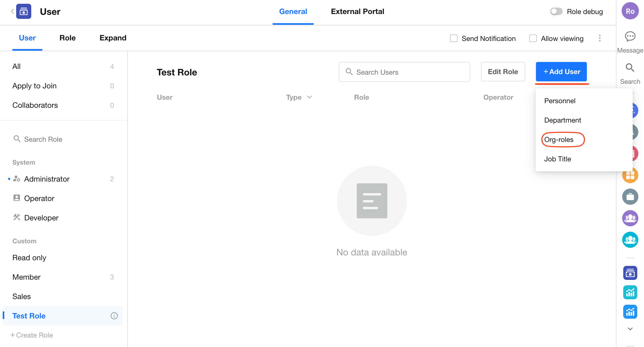644x347 pixels.
Task: Click the teal chart app icon
Action: [630, 292]
